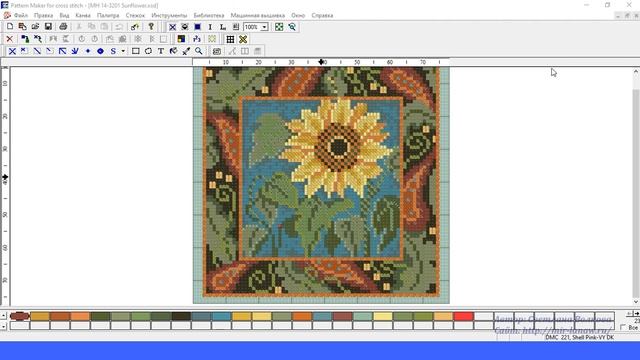Click the yellow cross-stitch overlay icon
The image size is (640, 360).
(243, 39)
